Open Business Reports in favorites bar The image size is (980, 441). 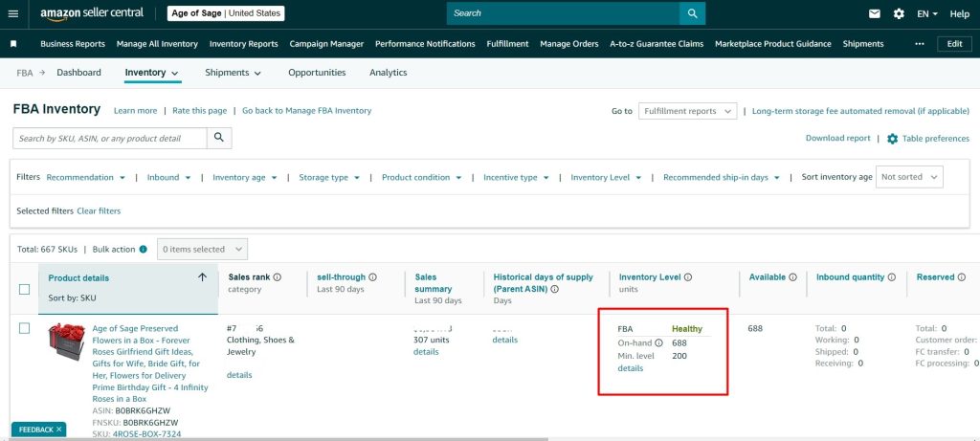pyautogui.click(x=73, y=44)
